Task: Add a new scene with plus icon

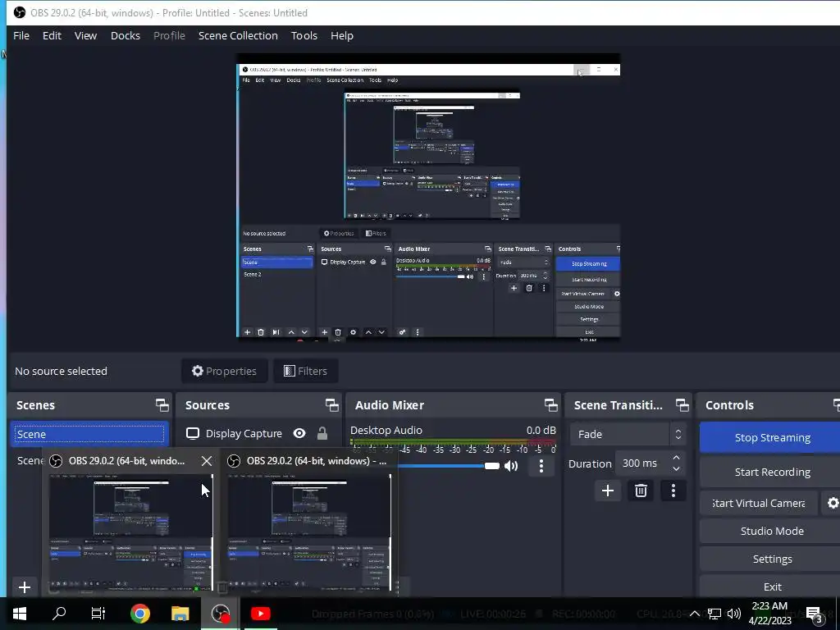Action: [24, 587]
